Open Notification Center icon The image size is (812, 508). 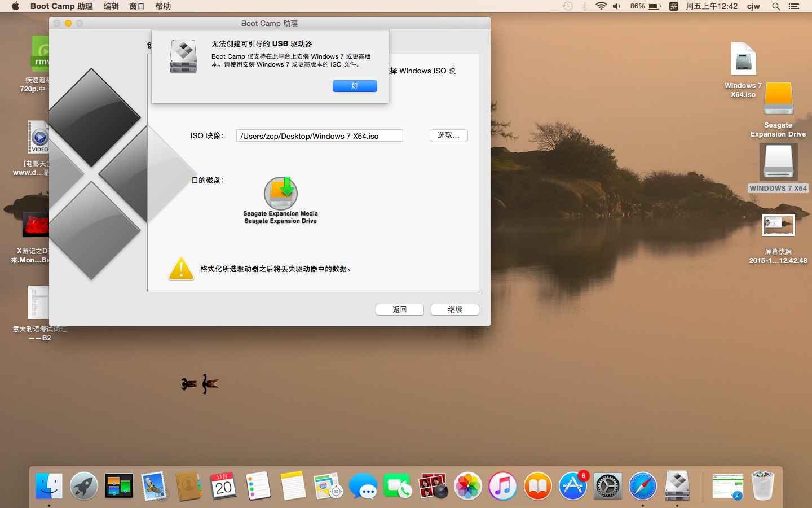(x=794, y=6)
